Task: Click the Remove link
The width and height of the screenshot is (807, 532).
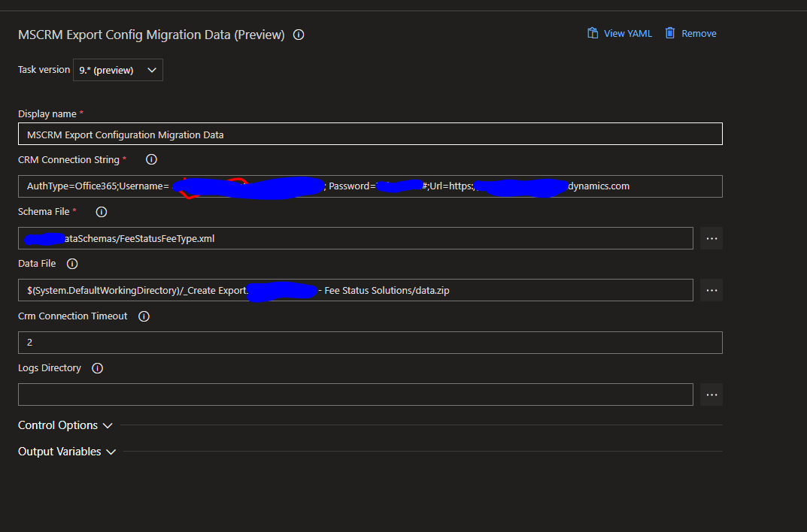Action: coord(698,33)
